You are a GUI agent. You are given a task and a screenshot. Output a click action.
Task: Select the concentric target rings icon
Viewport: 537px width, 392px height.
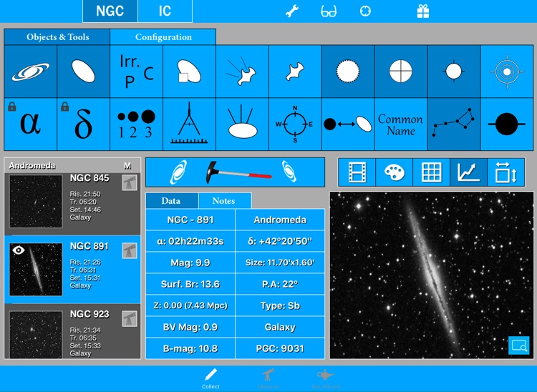507,72
